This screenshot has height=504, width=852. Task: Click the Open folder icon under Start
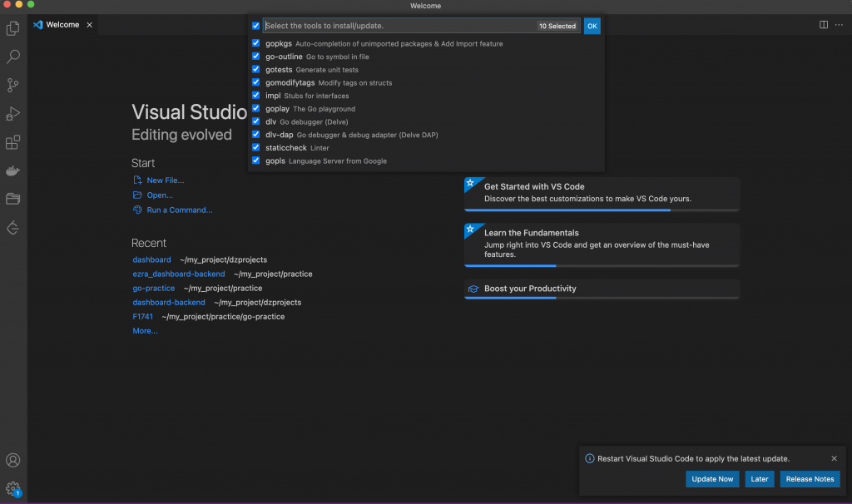pos(137,195)
